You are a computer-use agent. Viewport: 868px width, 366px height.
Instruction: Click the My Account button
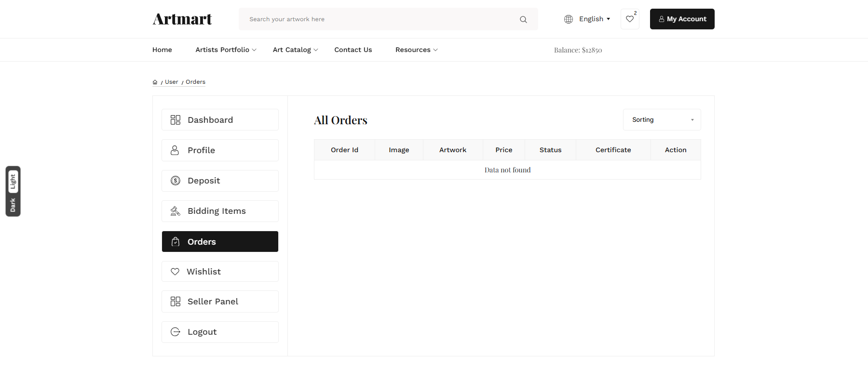[x=682, y=19]
